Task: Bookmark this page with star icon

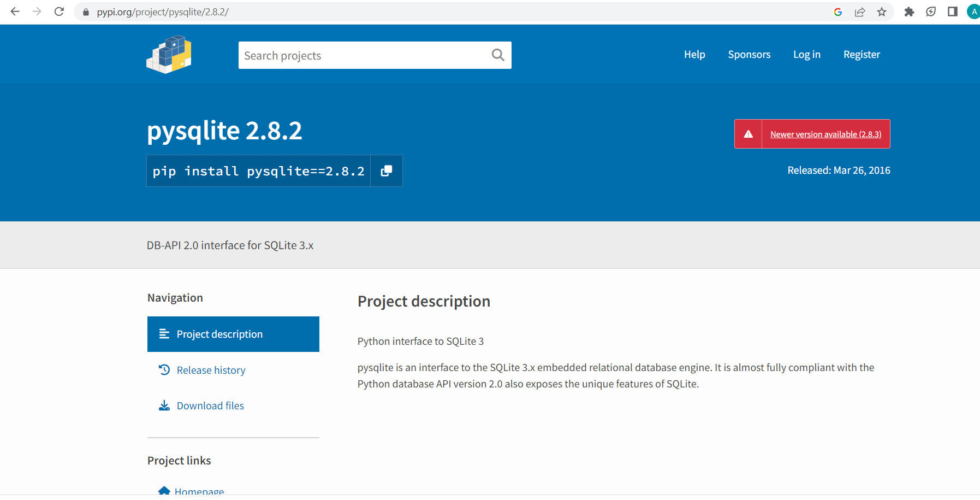Action: 882,12
